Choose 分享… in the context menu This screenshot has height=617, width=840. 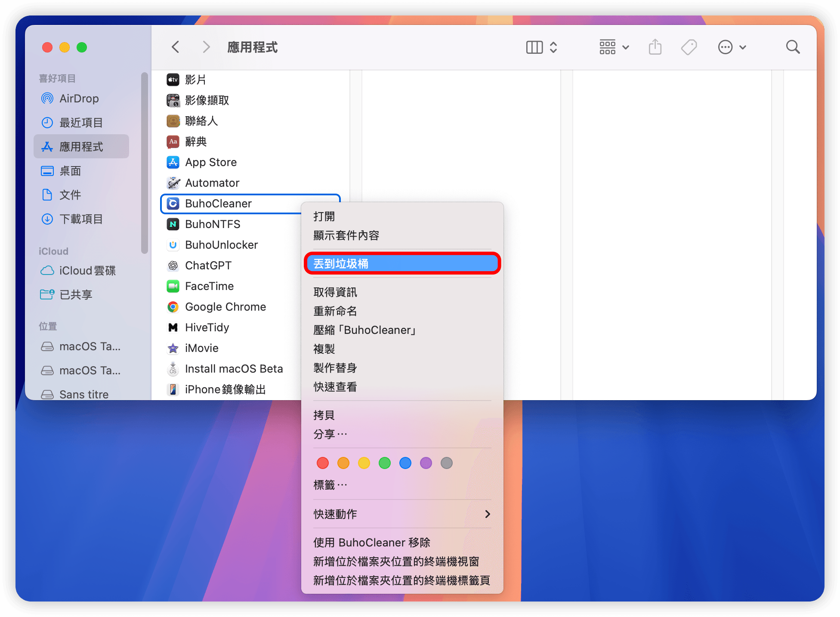(x=402, y=434)
